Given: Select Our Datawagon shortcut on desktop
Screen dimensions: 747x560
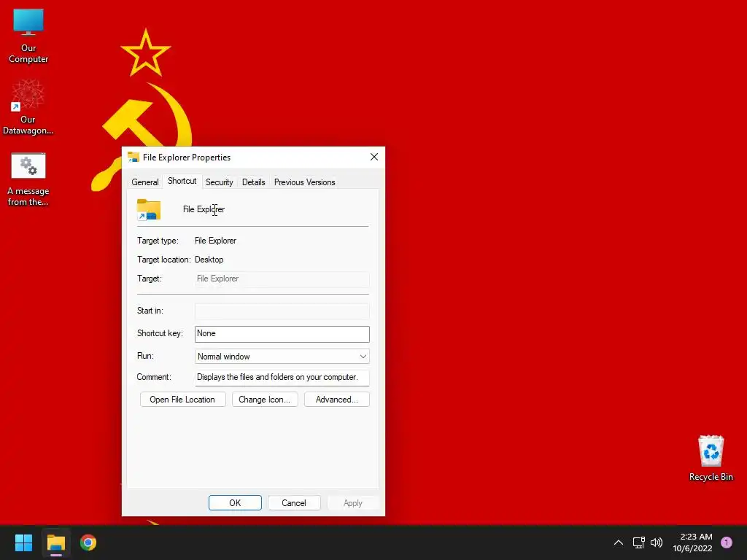Looking at the screenshot, I should [x=28, y=107].
